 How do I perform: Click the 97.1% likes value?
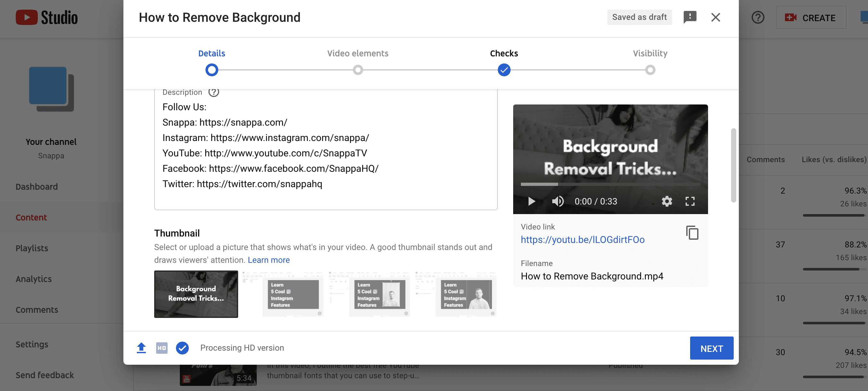click(855, 298)
